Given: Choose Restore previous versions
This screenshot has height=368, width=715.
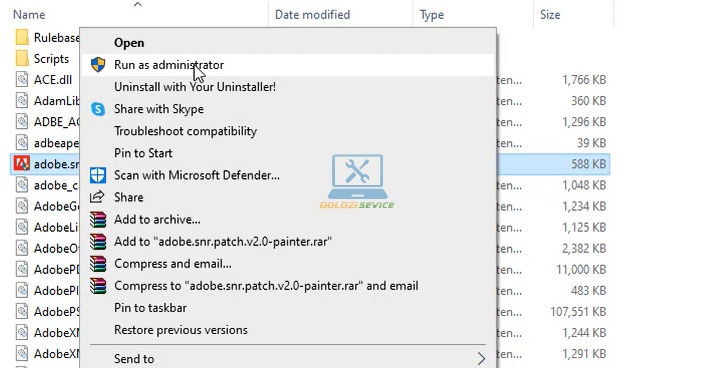Looking at the screenshot, I should [181, 330].
